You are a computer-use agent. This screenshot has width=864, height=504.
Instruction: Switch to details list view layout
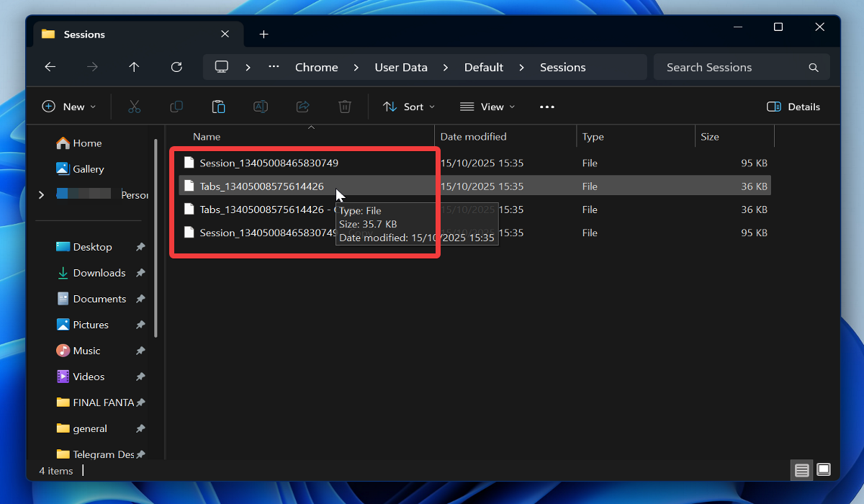tap(801, 470)
